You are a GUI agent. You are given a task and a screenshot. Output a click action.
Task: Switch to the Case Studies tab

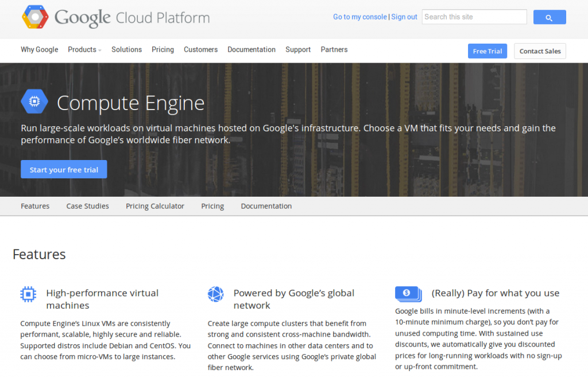[87, 206]
